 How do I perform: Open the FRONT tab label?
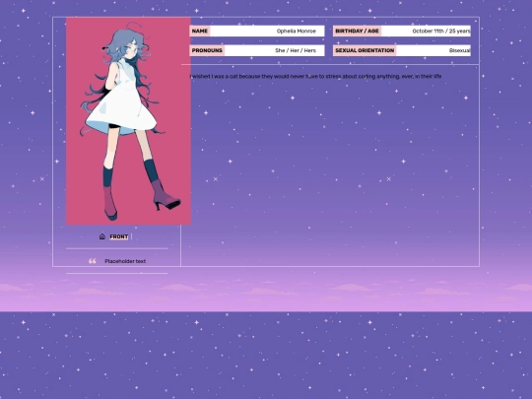point(119,236)
